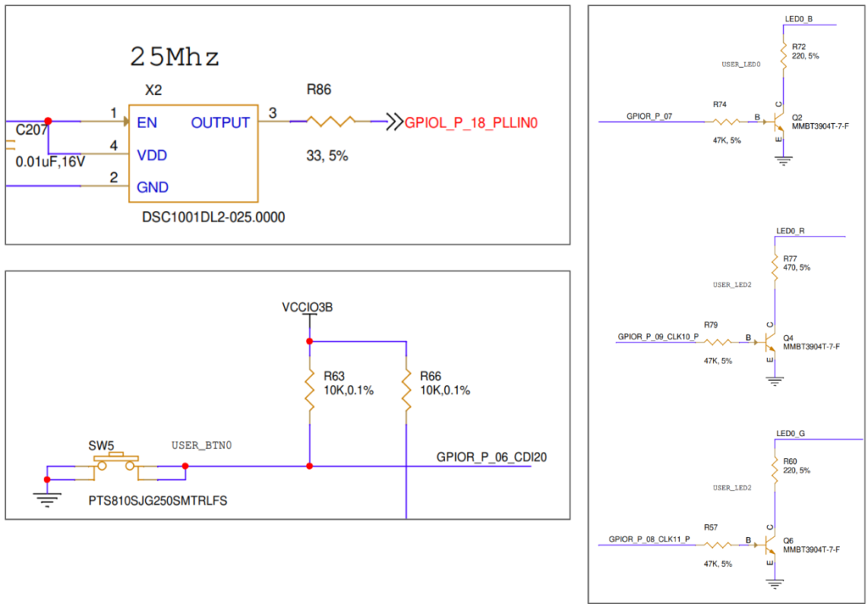Click the SW5 pushbutton switch symbol

tap(115, 464)
